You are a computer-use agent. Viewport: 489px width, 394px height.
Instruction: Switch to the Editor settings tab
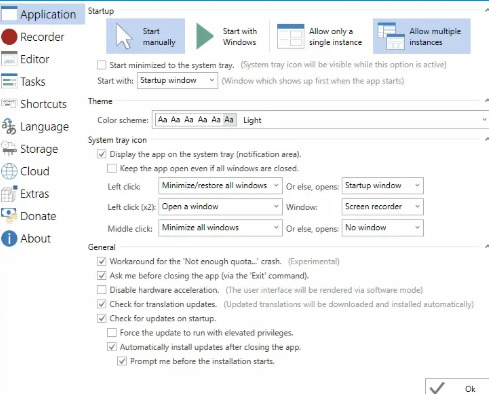pos(35,59)
